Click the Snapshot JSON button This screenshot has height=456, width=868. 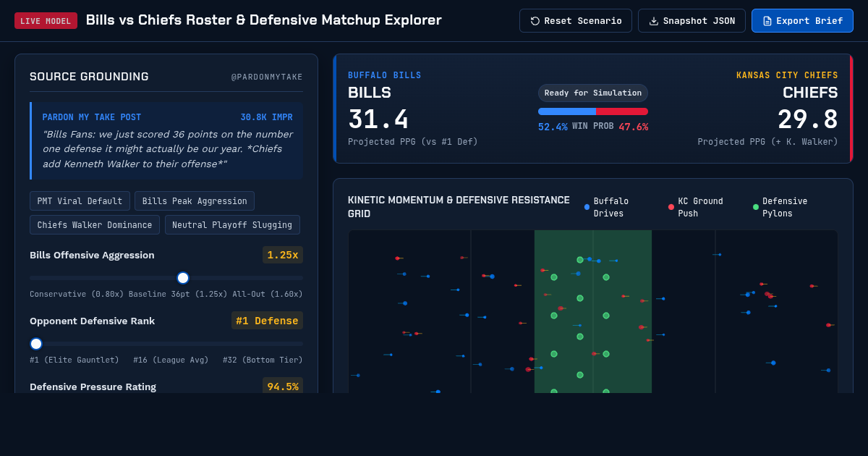coord(692,21)
